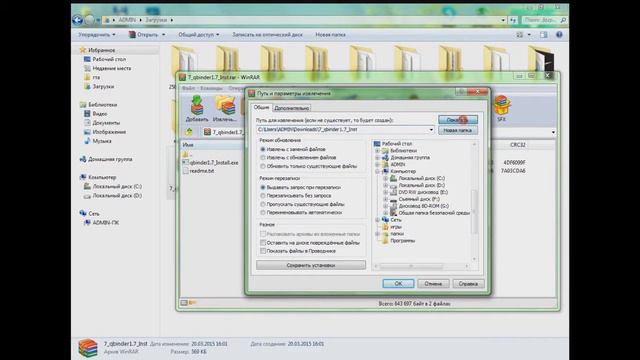Click the Explorer back navigation arrow
This screenshot has height=360, width=640.
[x=77, y=19]
